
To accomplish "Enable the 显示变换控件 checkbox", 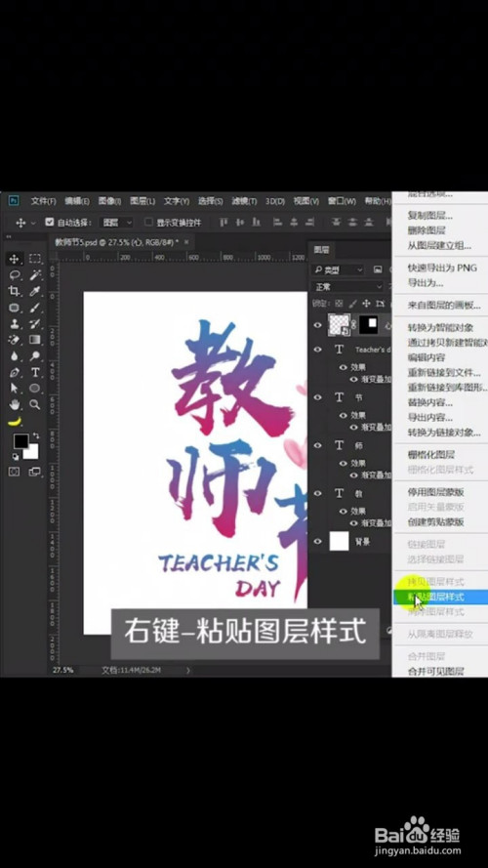I will coord(148,222).
